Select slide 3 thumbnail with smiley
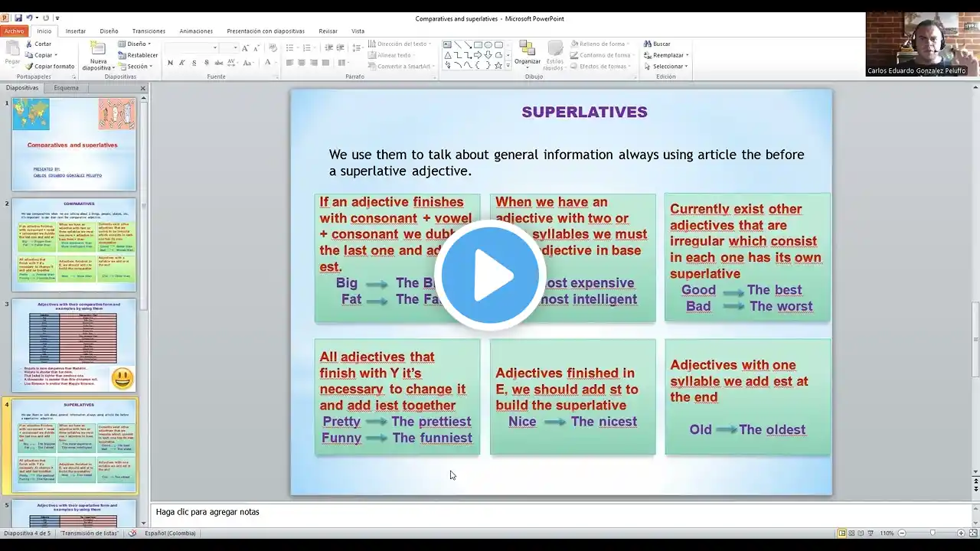The height and width of the screenshot is (551, 980). (73, 345)
